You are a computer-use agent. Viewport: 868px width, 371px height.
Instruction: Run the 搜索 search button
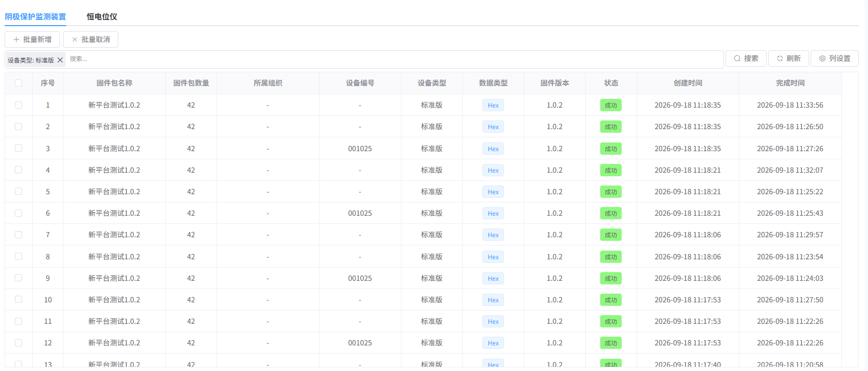746,58
